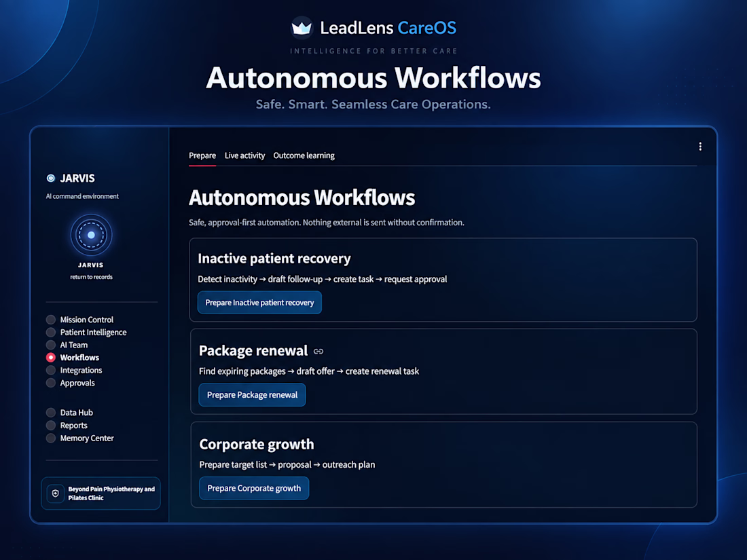The image size is (747, 560).
Task: Click 'Prepare target list' workflow description
Action: click(x=287, y=464)
